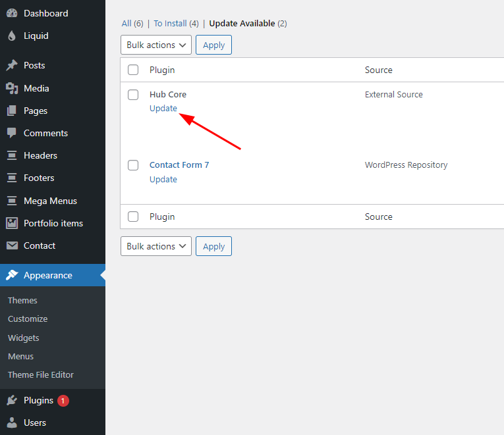Viewport: 504px width, 435px height.
Task: Click Update link under Contact Form 7
Action: 163,179
